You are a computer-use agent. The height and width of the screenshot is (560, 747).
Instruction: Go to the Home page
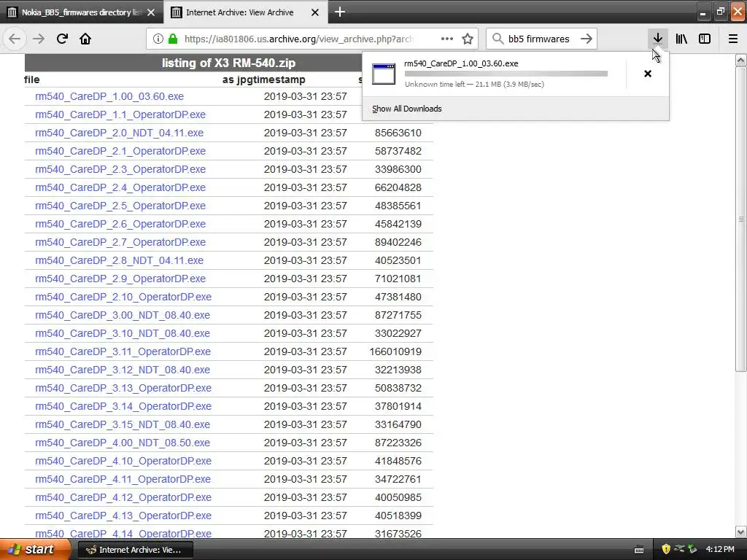(x=85, y=39)
